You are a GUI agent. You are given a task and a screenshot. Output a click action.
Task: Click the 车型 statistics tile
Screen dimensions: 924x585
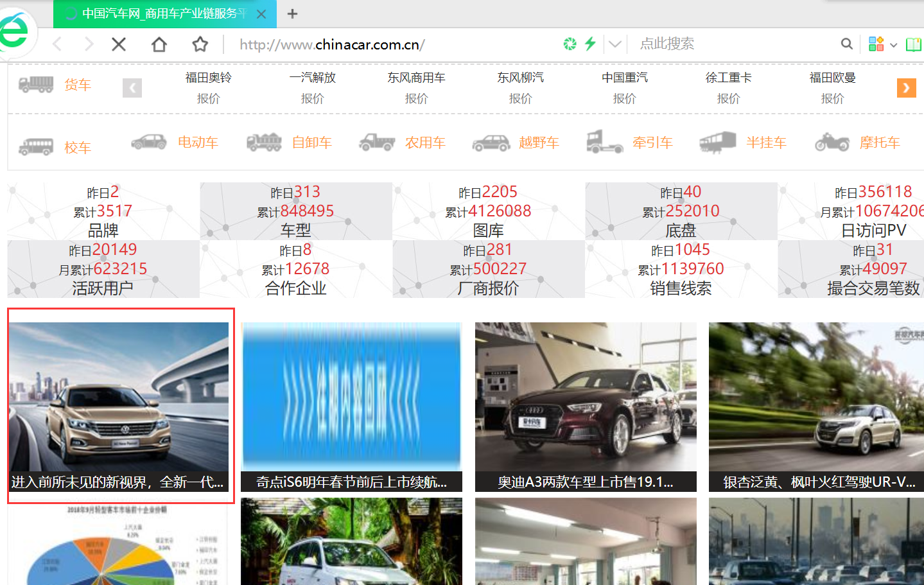coord(296,211)
